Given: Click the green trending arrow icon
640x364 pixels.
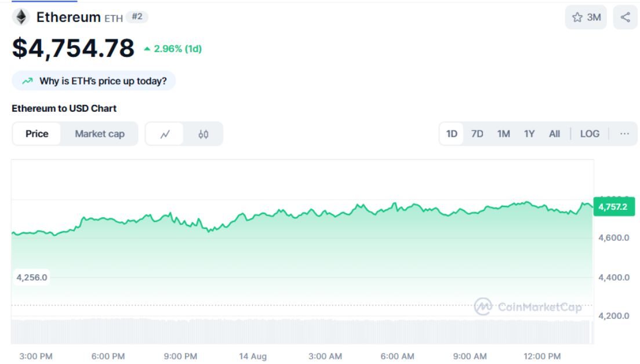Looking at the screenshot, I should (x=27, y=81).
